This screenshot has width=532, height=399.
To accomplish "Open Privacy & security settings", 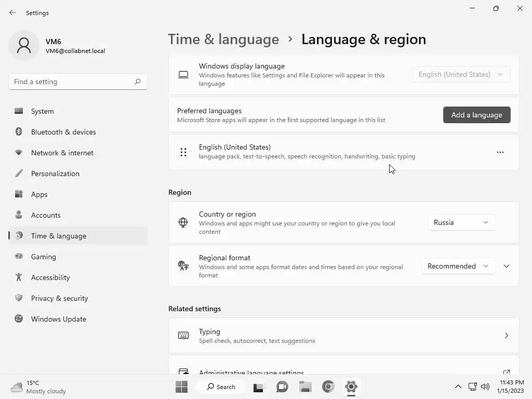I will pos(78,298).
